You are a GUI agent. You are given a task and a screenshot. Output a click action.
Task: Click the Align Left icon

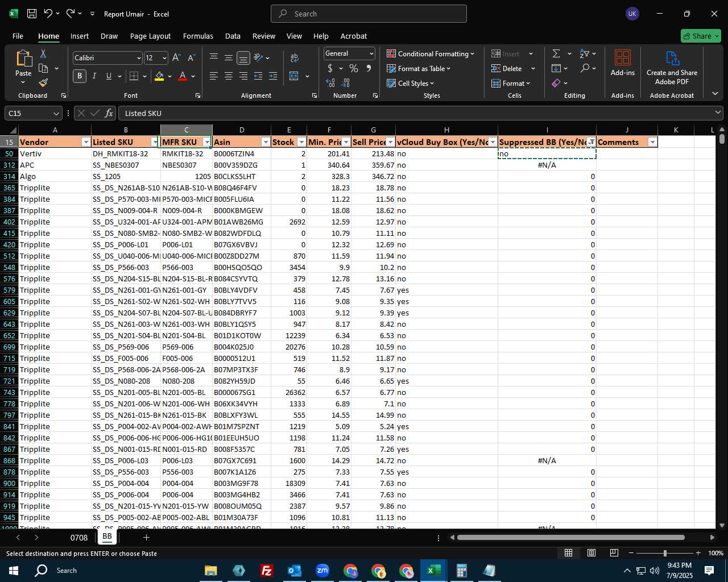pyautogui.click(x=213, y=76)
